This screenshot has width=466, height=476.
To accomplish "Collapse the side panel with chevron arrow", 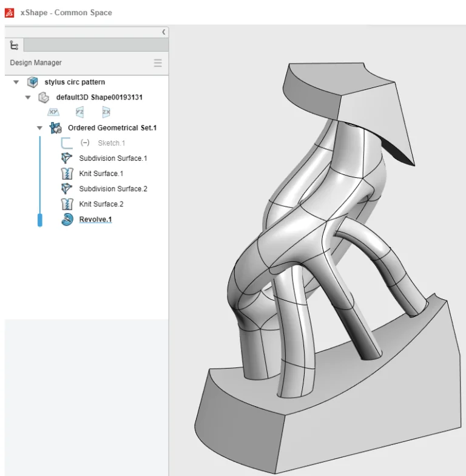I will click(164, 32).
